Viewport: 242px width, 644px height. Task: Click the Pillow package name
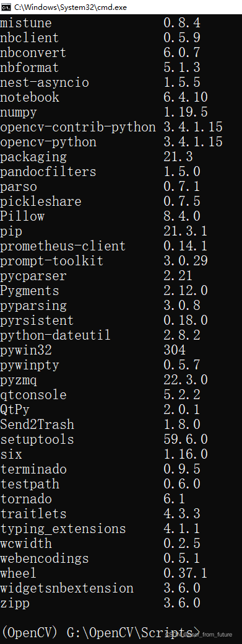point(22,216)
